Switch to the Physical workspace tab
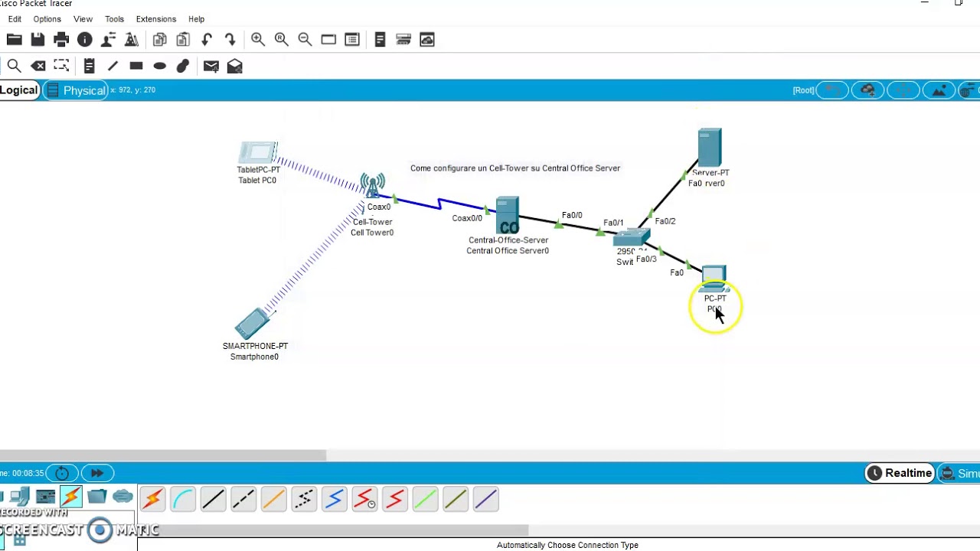The image size is (980, 551). [x=76, y=90]
